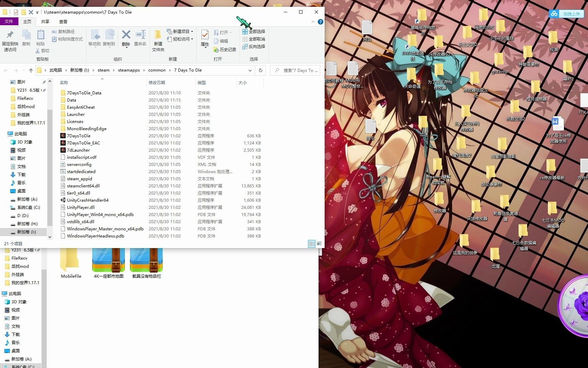588x368 pixels.
Task: Click 反向选择 invert selection
Action: pos(254,46)
